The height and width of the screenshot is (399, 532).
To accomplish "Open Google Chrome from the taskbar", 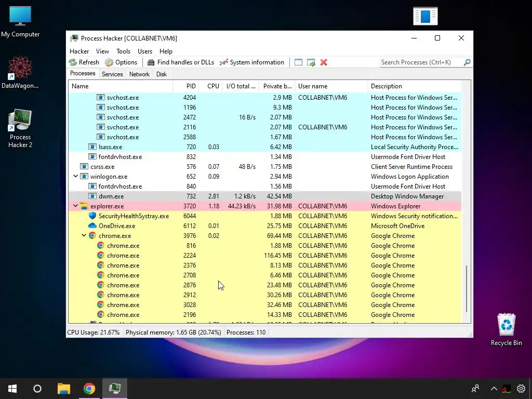I will 89,389.
